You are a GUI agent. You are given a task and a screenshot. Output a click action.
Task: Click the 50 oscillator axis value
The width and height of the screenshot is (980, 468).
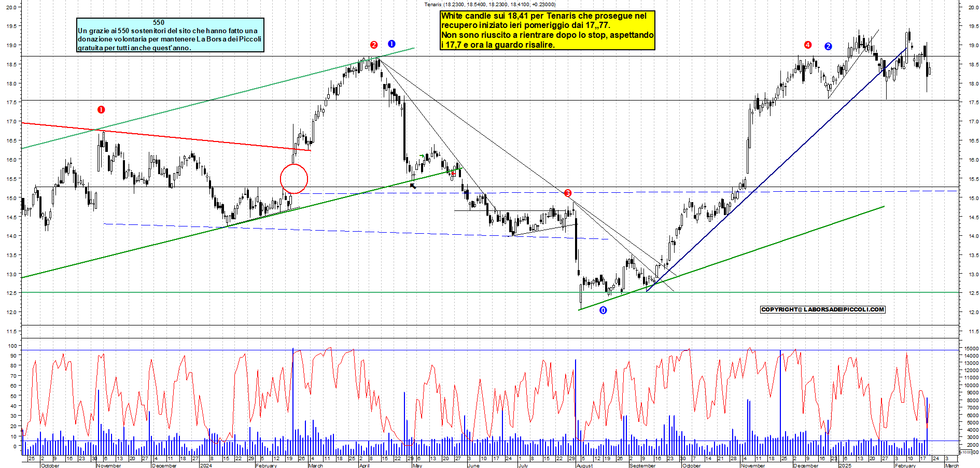click(x=13, y=396)
